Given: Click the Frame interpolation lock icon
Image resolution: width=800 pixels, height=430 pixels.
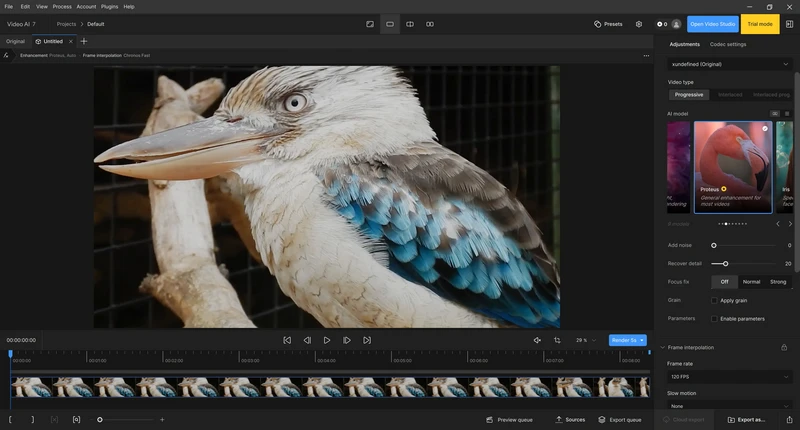Looking at the screenshot, I should click(x=784, y=347).
